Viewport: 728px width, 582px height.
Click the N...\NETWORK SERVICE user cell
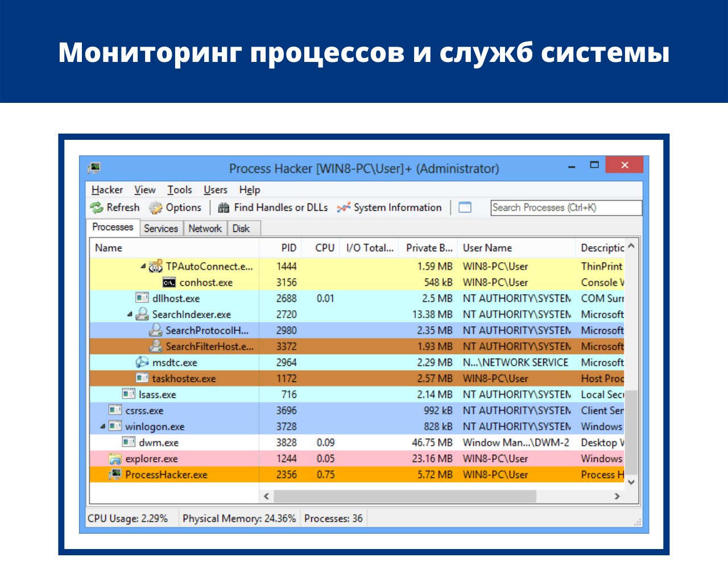tap(515, 362)
